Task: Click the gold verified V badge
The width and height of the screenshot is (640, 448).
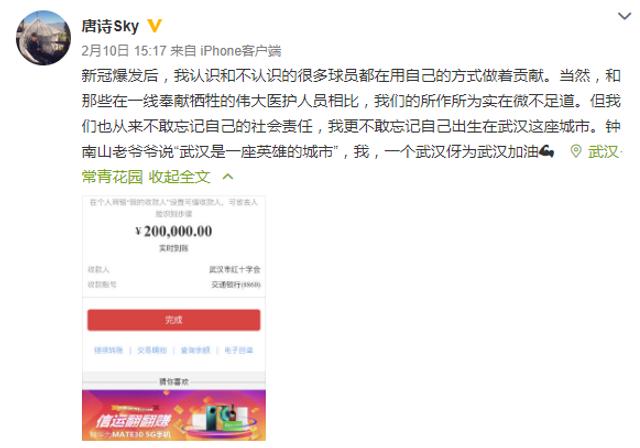Action: point(154,26)
